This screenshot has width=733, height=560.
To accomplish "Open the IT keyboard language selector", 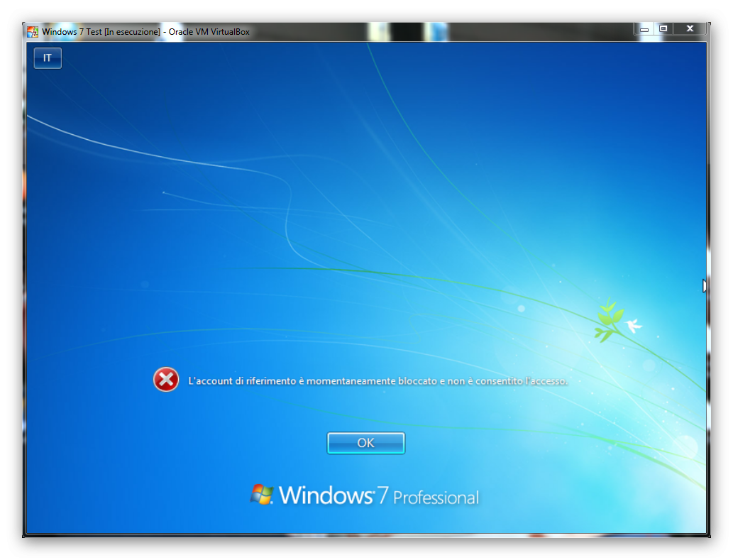I will (x=48, y=58).
